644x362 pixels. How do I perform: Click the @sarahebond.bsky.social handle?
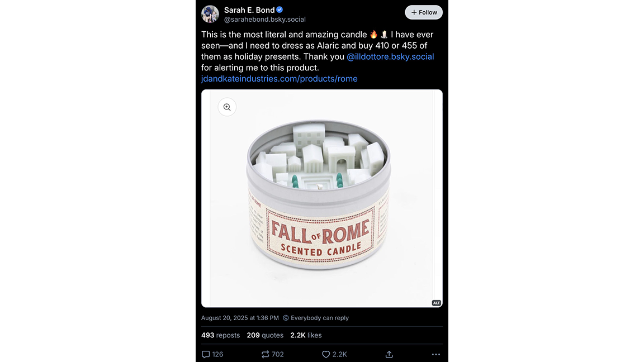pyautogui.click(x=264, y=18)
